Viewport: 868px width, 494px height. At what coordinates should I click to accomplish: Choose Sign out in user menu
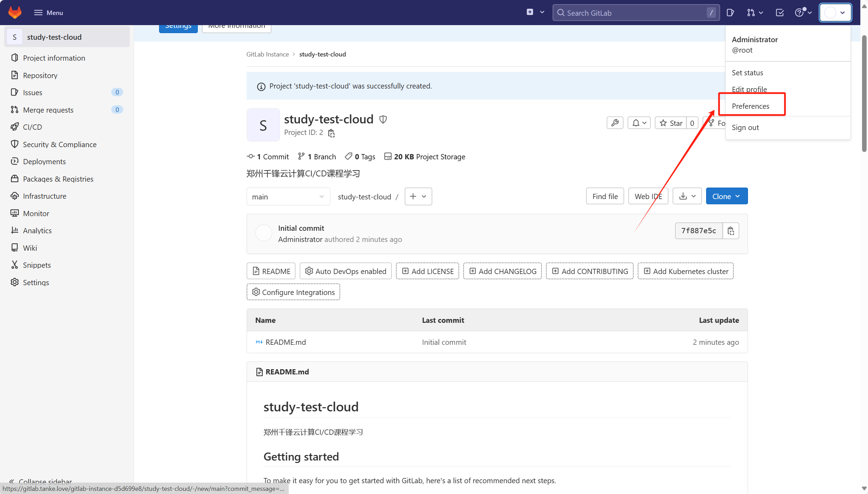[745, 127]
